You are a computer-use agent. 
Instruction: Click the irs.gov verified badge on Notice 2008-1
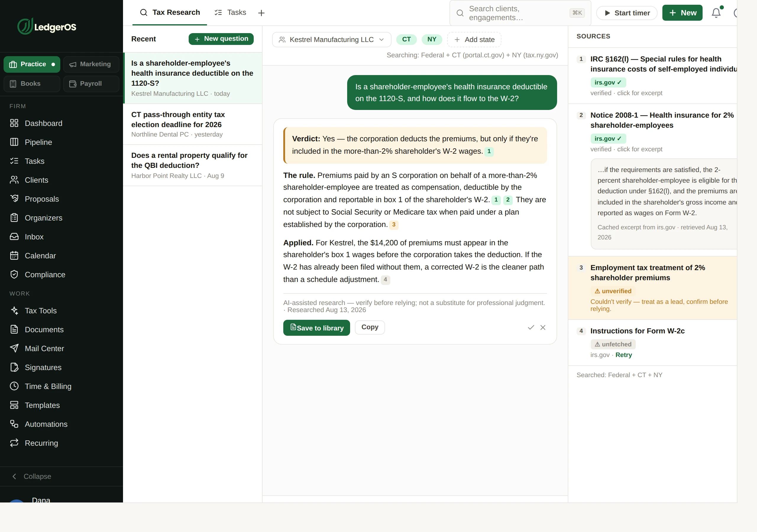pos(608,138)
